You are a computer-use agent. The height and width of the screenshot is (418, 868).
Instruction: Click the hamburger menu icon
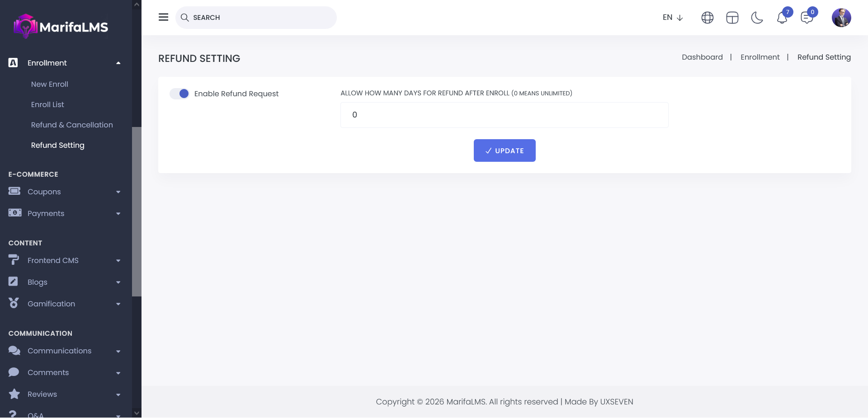[163, 17]
